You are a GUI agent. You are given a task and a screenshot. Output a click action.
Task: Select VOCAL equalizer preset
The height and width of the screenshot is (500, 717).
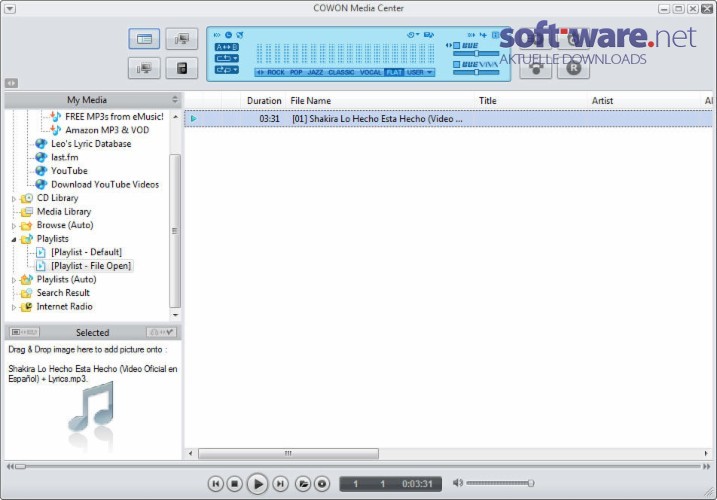pos(370,72)
